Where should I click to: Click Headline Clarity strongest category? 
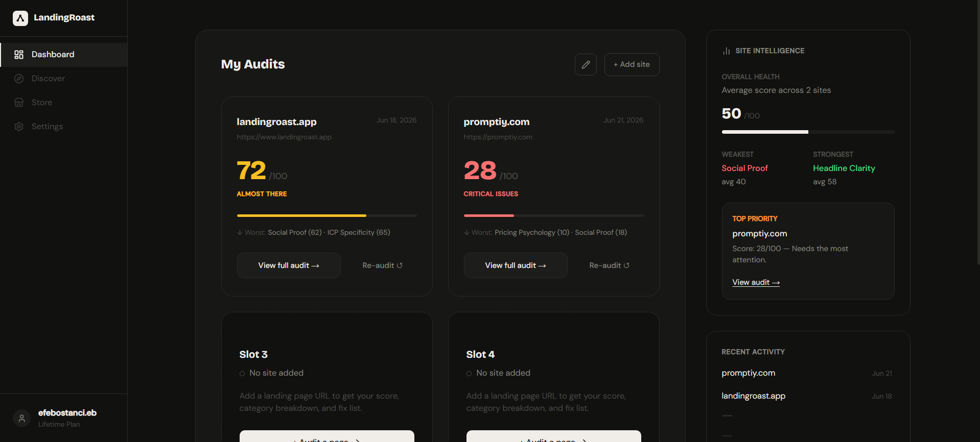click(844, 168)
